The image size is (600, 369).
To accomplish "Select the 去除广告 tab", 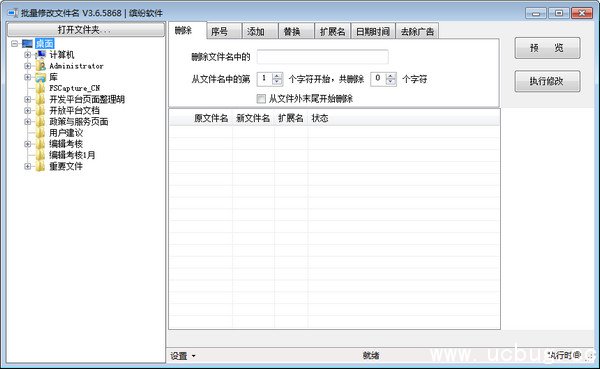I will tap(417, 31).
